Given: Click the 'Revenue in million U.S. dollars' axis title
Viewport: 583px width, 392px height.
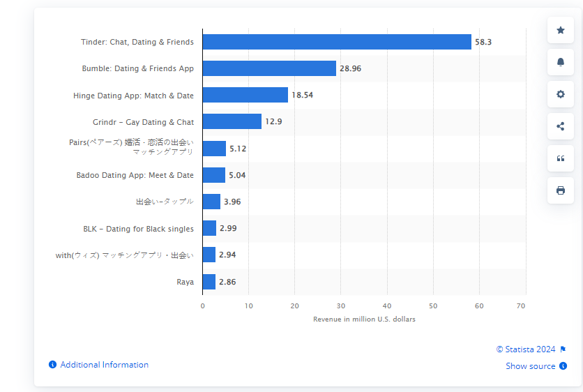Looking at the screenshot, I should coord(364,319).
